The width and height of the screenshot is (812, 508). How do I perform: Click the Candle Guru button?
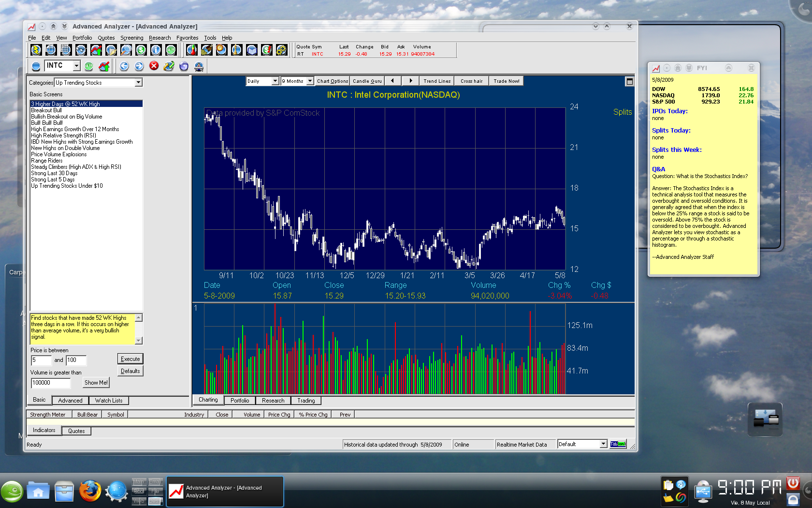point(366,81)
